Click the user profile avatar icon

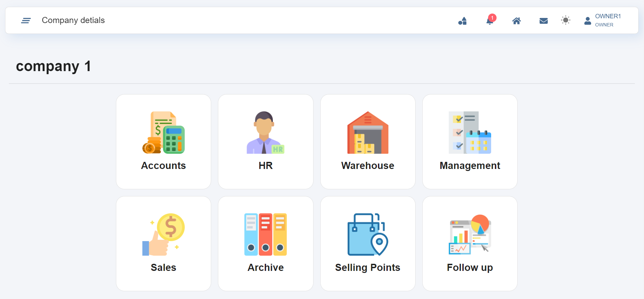point(587,21)
